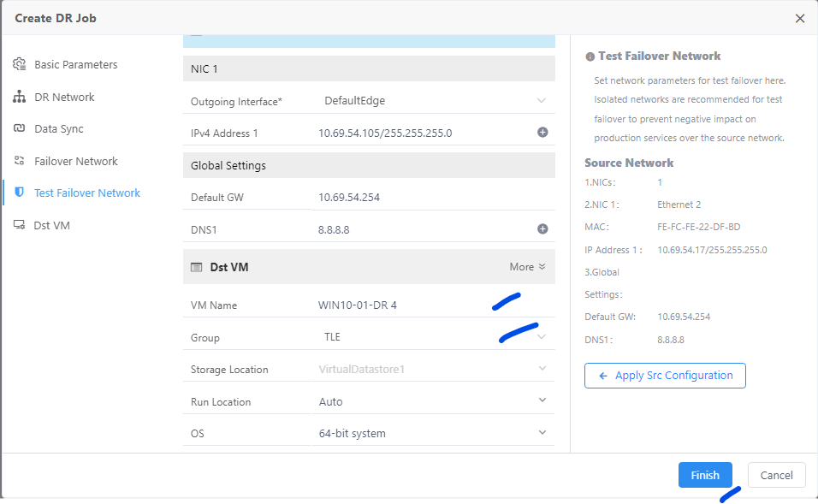The image size is (818, 504).
Task: Open Run Location Auto dropdown
Action: tap(433, 401)
